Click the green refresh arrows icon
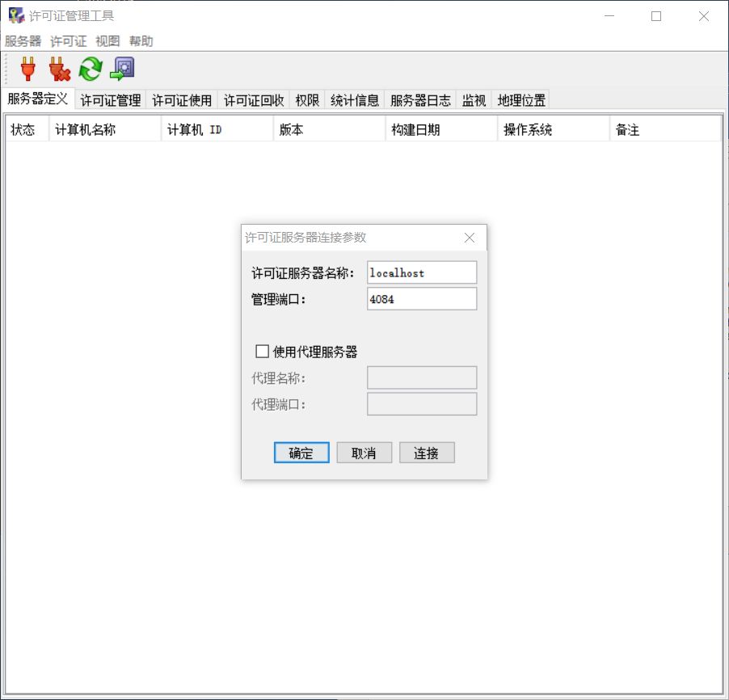The height and width of the screenshot is (700, 729). click(x=91, y=69)
